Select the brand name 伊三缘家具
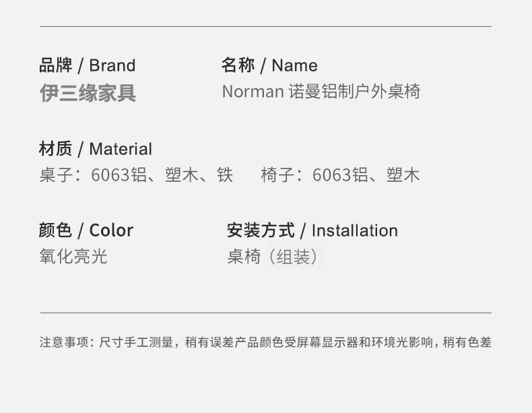This screenshot has width=532, height=413. click(88, 92)
